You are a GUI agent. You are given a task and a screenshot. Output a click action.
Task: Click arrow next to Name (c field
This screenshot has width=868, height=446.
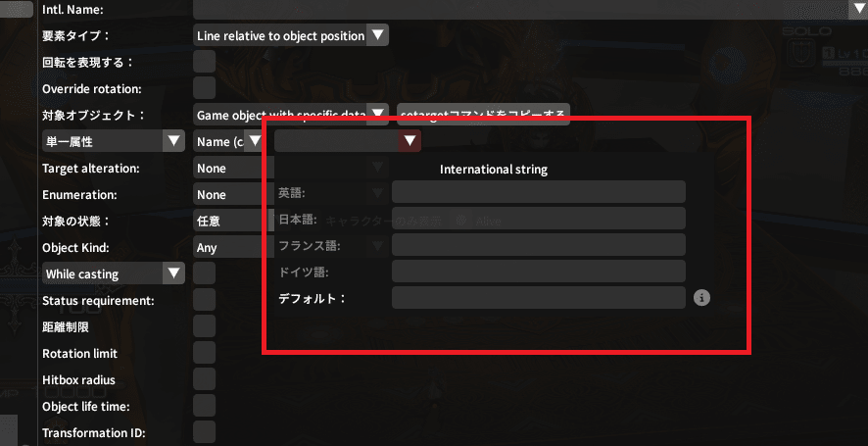tap(255, 141)
